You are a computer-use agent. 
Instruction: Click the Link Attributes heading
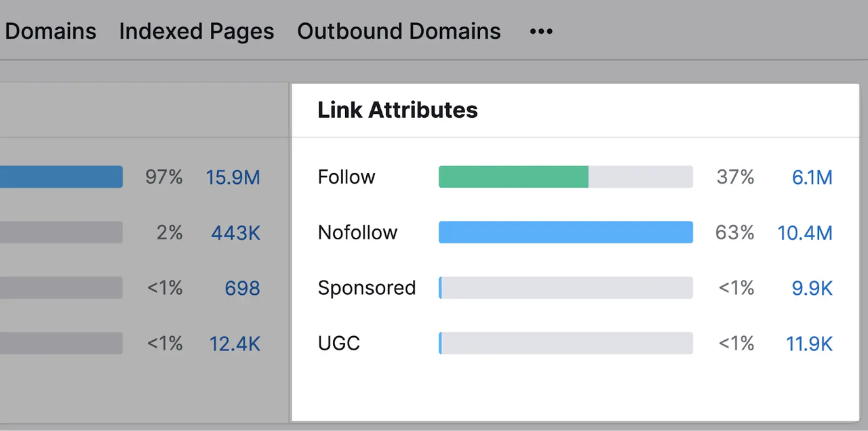click(397, 110)
